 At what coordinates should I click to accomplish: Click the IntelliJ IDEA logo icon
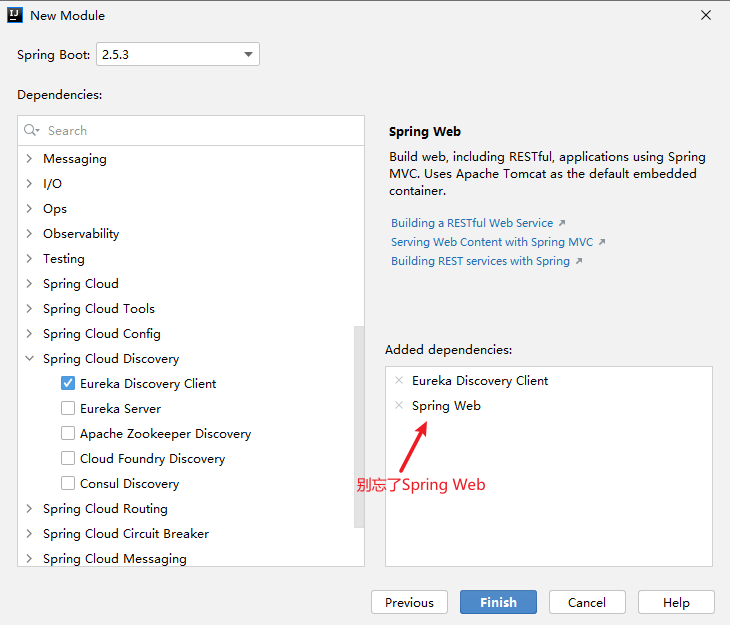pyautogui.click(x=15, y=15)
